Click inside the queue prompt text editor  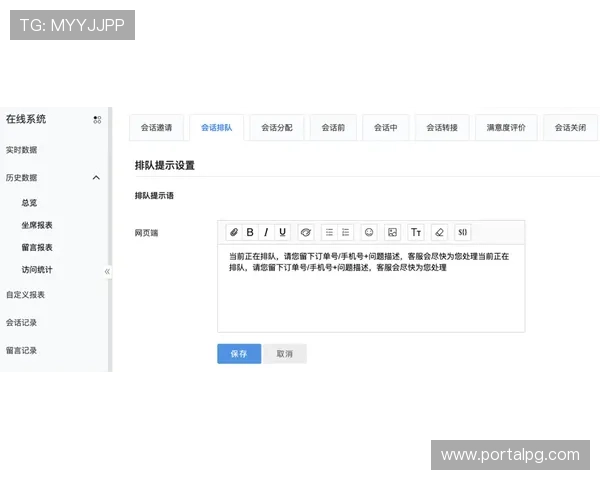pyautogui.click(x=371, y=288)
